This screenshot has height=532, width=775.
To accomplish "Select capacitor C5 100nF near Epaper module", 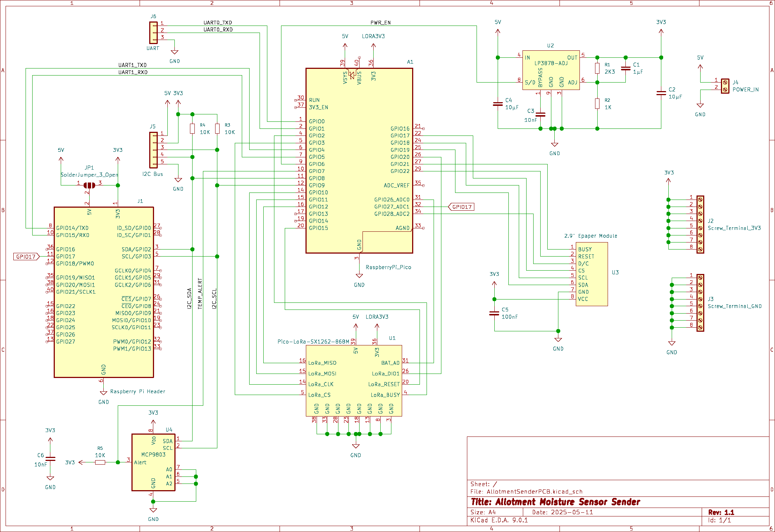I will (494, 314).
